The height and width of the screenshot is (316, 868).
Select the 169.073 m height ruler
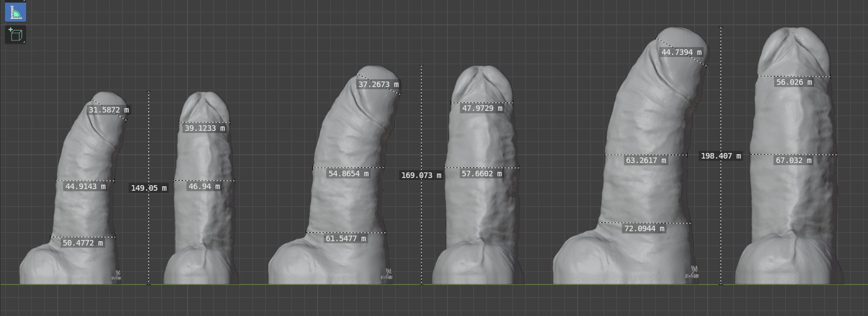point(421,175)
